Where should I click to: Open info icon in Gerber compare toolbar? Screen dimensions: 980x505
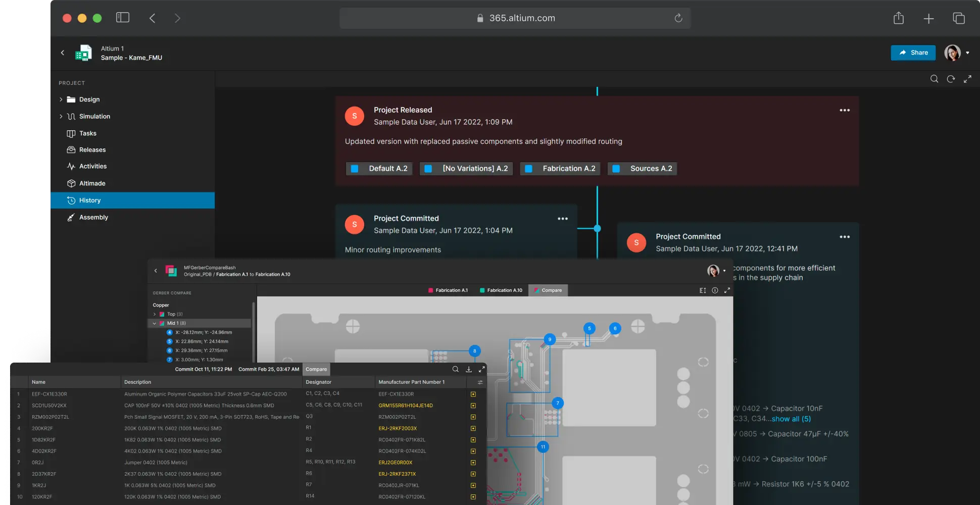click(x=715, y=290)
